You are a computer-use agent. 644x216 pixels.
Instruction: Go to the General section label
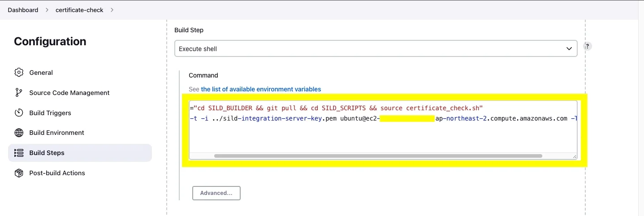pyautogui.click(x=41, y=73)
